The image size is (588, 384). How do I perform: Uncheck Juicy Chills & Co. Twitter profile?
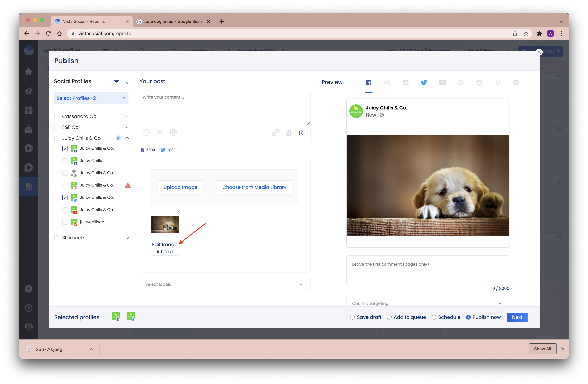(65, 197)
